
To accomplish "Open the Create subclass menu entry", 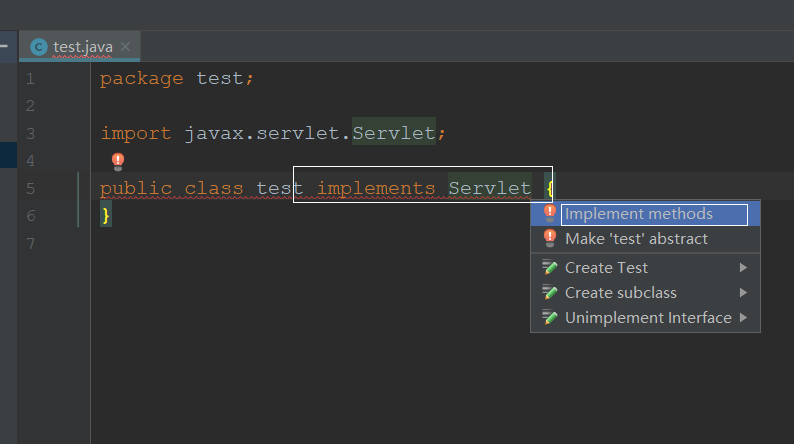I will (x=645, y=293).
